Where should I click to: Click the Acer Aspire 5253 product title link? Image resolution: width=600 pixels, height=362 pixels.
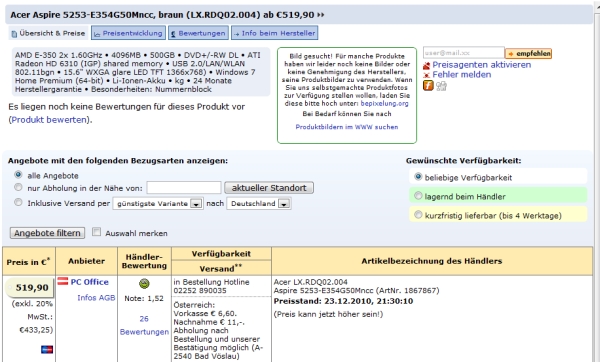point(167,15)
